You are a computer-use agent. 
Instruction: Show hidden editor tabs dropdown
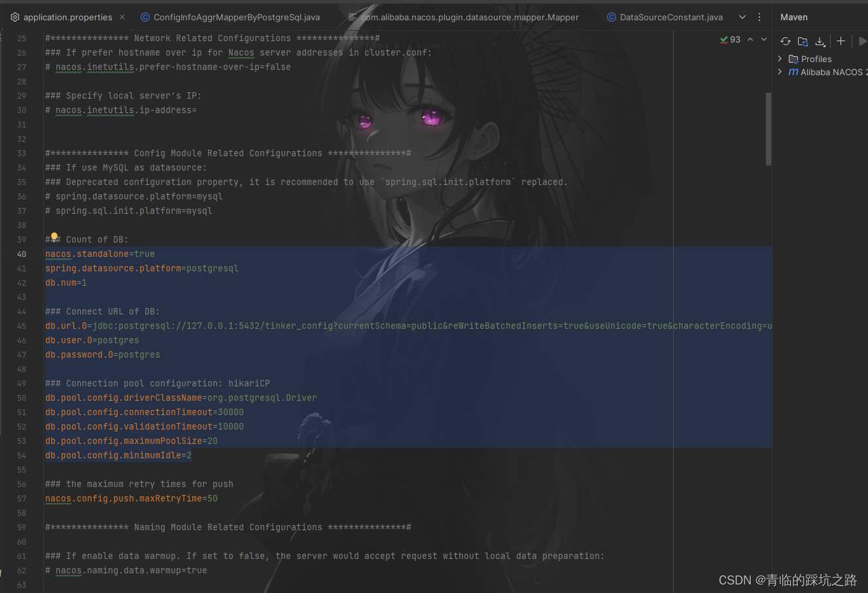[742, 17]
